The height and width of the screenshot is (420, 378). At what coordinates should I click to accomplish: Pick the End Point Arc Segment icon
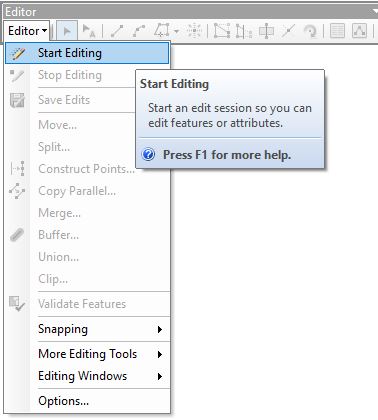[139, 31]
